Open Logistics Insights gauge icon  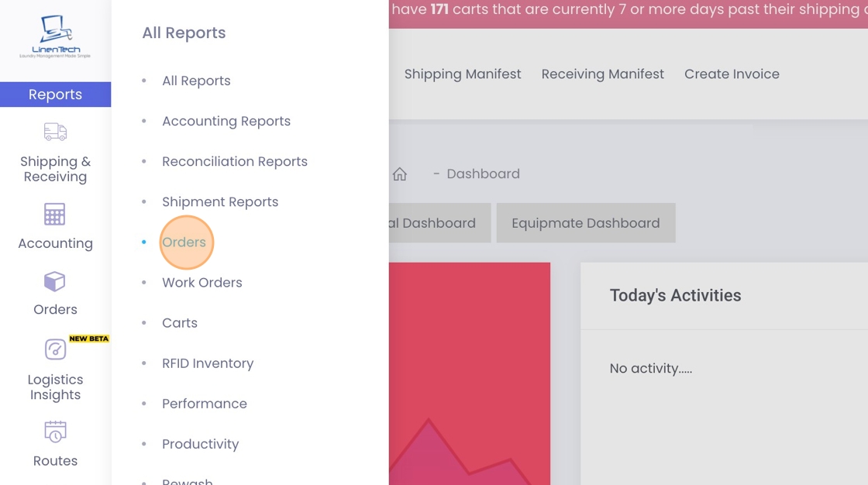click(55, 349)
